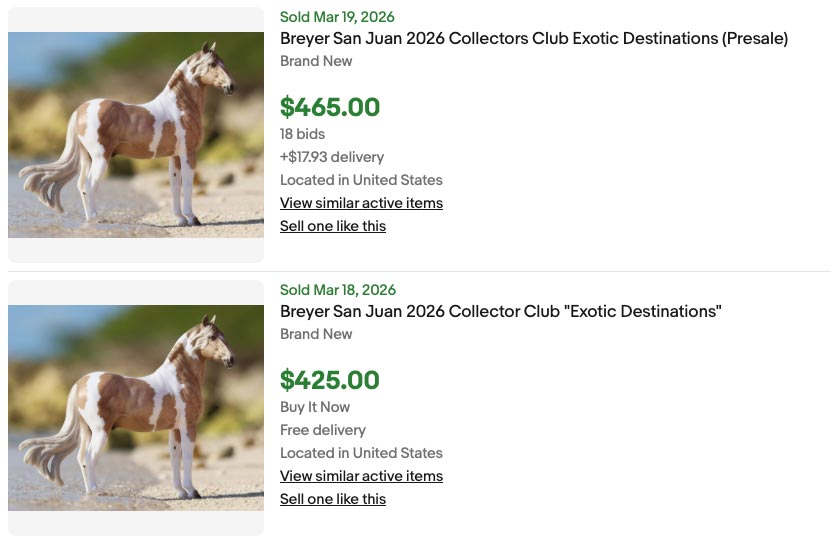Click the "Sold Mar 19, 2026" label
Screen dimensions: 831x544
[337, 17]
